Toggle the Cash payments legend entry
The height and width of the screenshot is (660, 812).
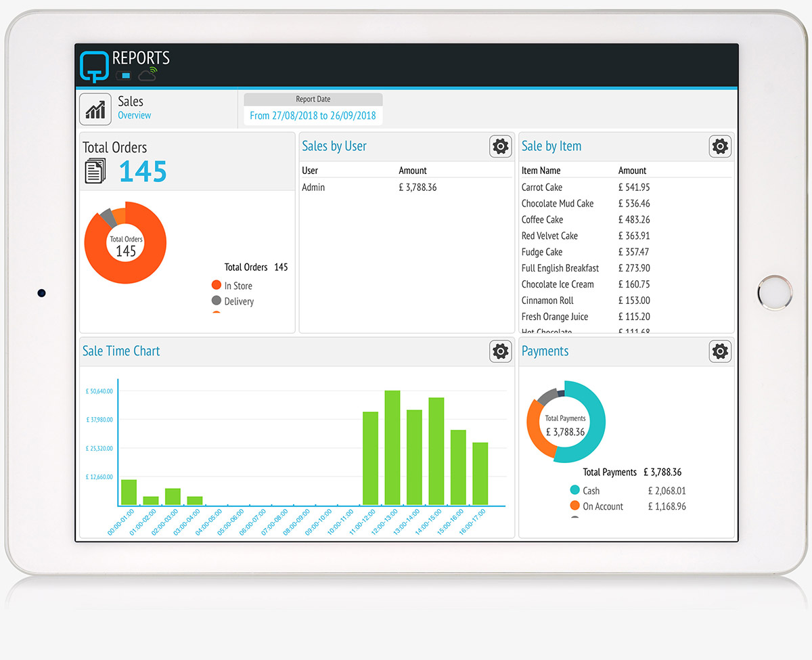pyautogui.click(x=585, y=491)
